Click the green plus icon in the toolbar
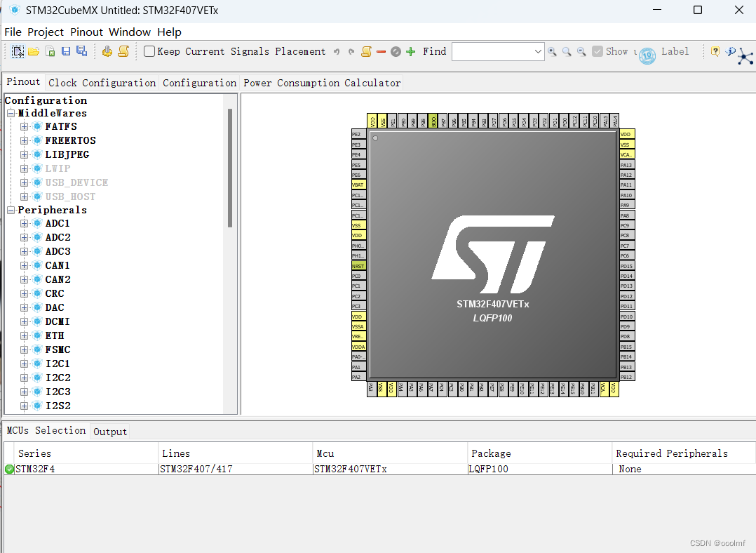This screenshot has height=553, width=756. coord(411,52)
